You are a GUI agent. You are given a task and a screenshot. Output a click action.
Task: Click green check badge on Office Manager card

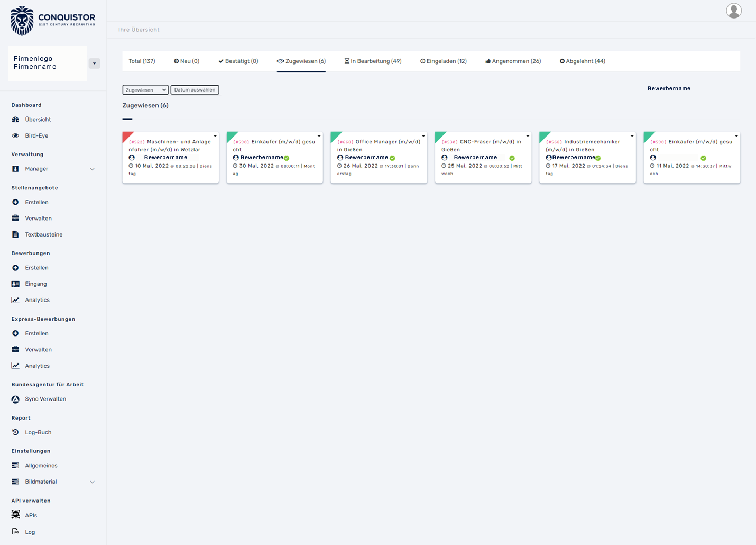tap(392, 158)
